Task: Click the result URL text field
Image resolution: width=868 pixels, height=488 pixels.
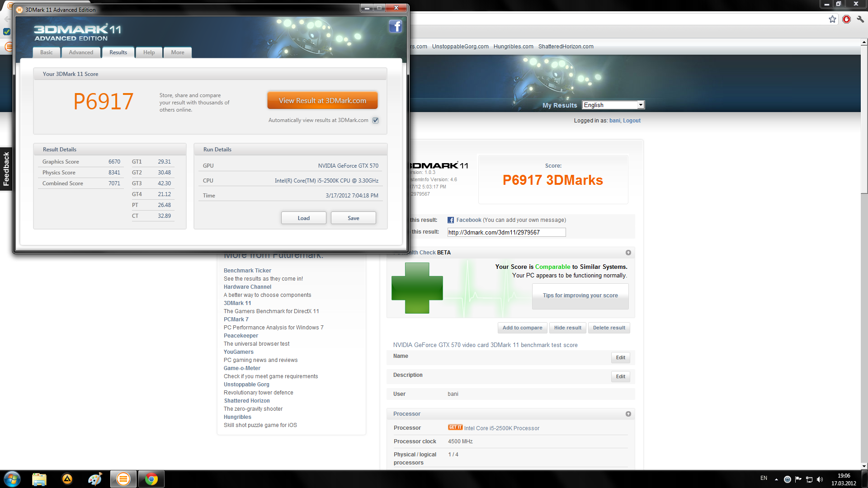Action: [x=506, y=232]
